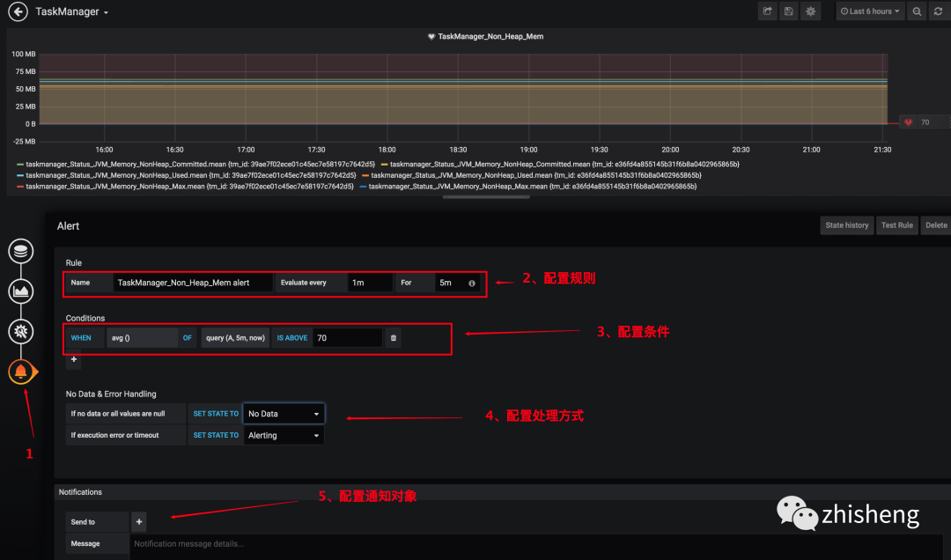Click the 18:00 time axis label
The height and width of the screenshot is (560, 951).
point(387,150)
